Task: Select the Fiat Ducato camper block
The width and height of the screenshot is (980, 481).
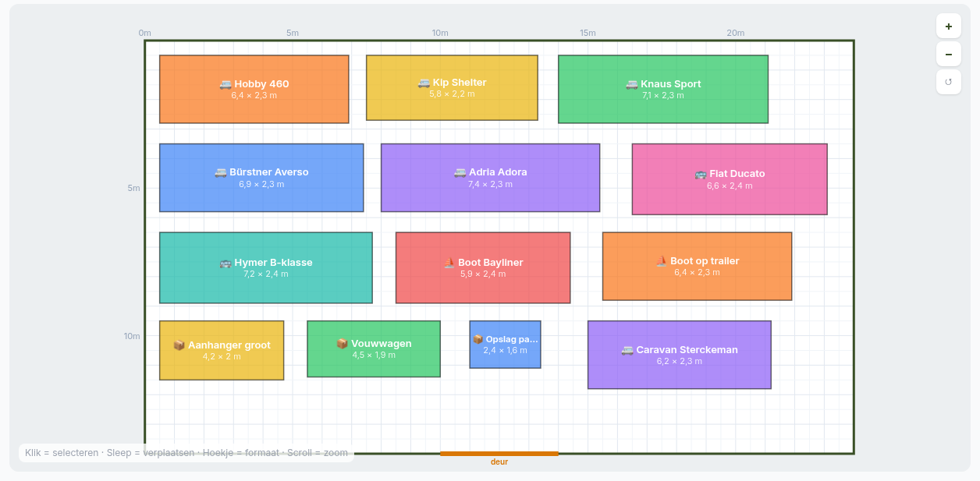Action: (x=730, y=179)
